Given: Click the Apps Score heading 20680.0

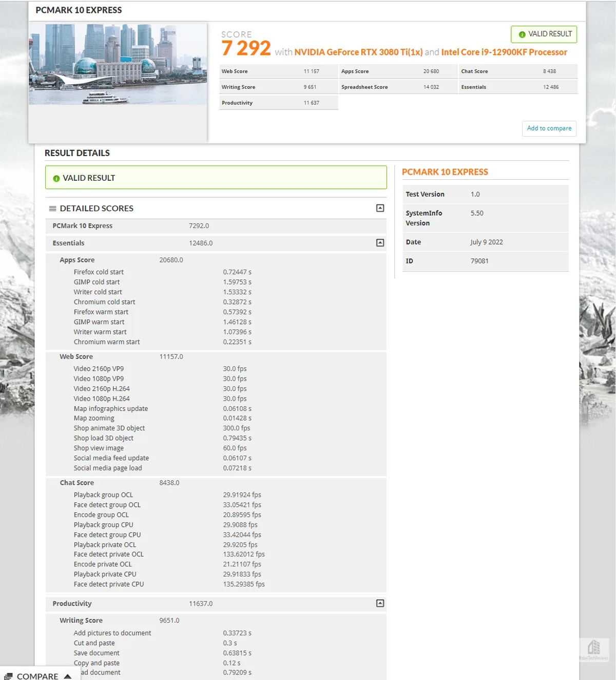Looking at the screenshot, I should pyautogui.click(x=121, y=260).
